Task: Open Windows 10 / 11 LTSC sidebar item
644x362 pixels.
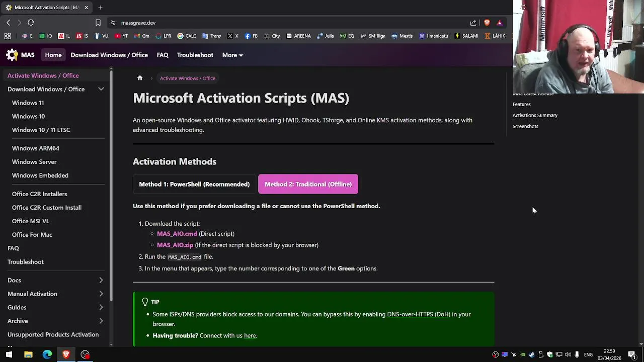Action: 41,130
